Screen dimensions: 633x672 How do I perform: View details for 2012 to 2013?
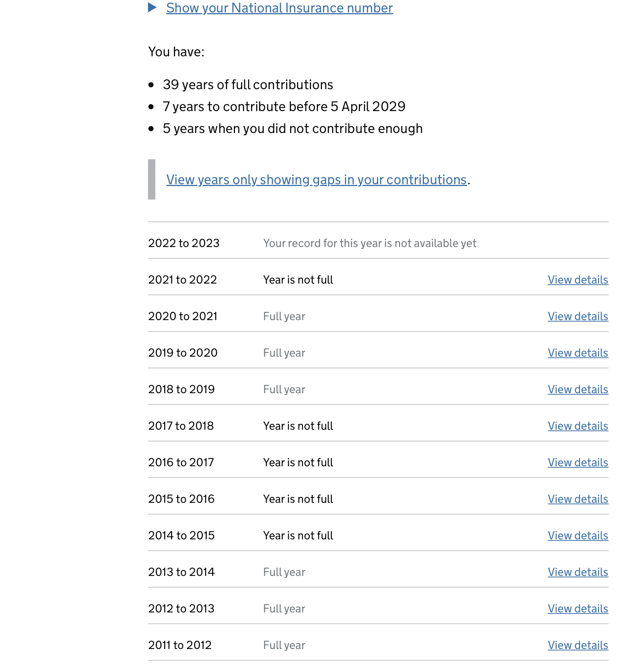click(x=578, y=609)
